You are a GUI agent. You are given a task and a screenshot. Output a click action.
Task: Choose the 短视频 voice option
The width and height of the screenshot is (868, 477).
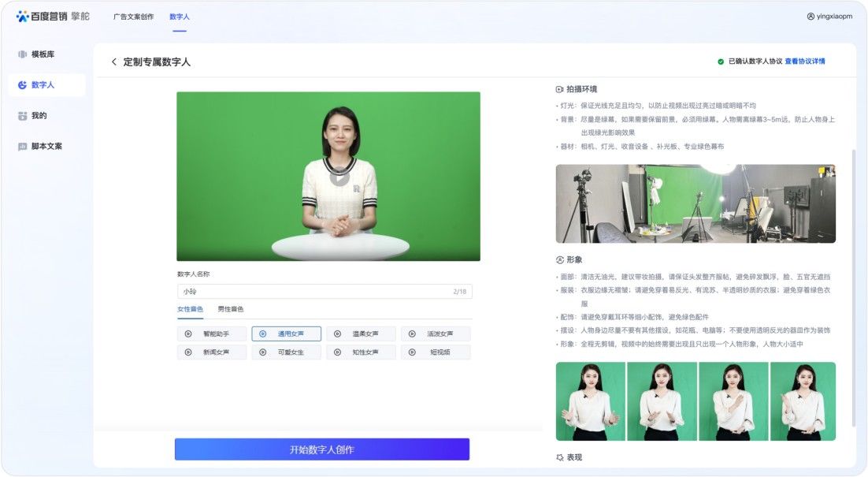tap(436, 352)
